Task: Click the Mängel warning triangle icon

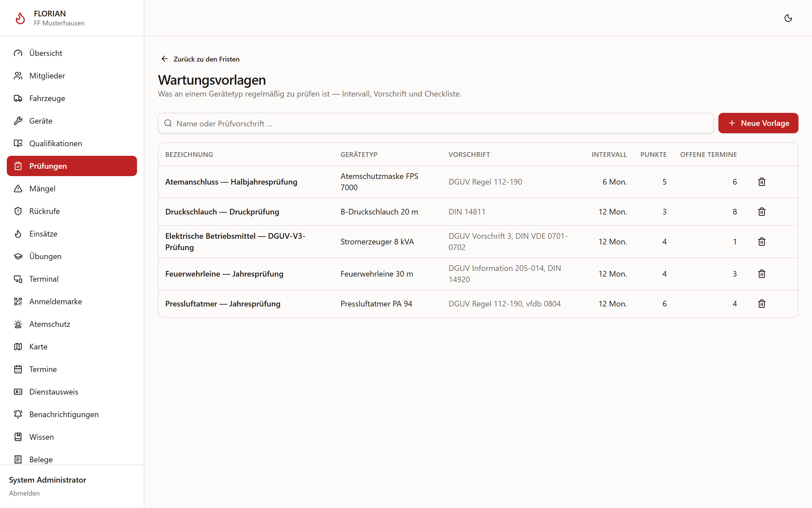Action: pos(18,189)
